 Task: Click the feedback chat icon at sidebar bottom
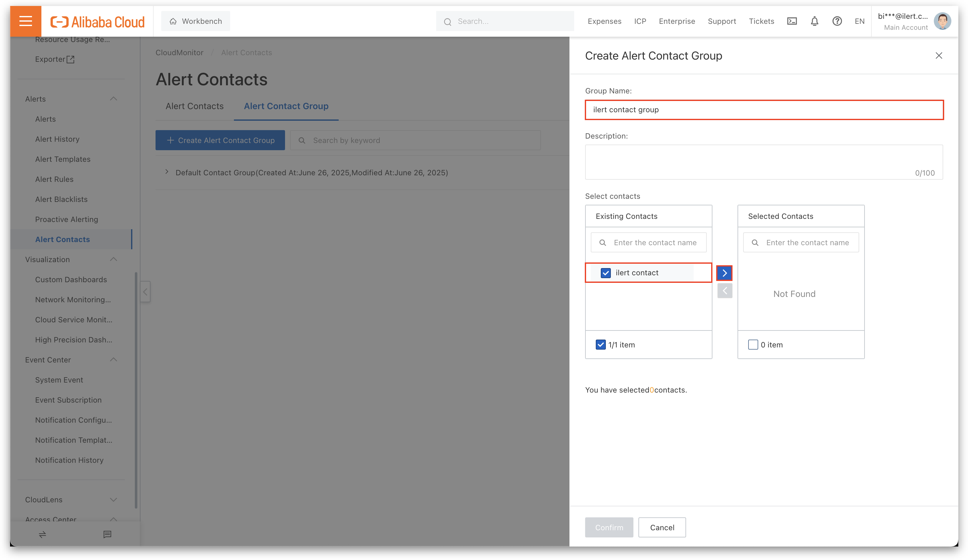pyautogui.click(x=107, y=534)
